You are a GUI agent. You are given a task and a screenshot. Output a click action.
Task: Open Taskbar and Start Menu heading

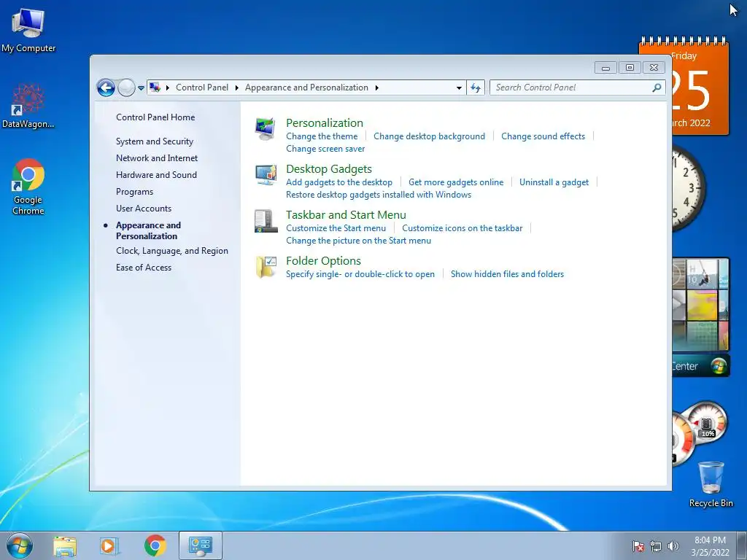(346, 215)
